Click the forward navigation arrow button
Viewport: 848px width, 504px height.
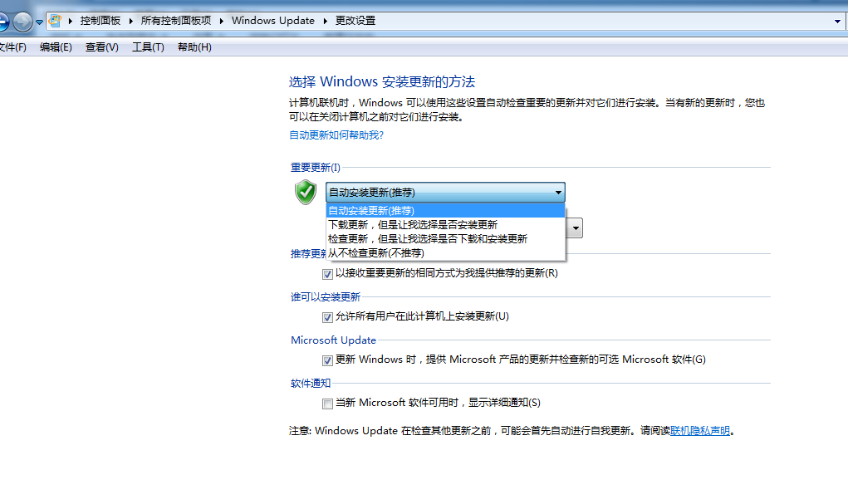click(x=22, y=22)
